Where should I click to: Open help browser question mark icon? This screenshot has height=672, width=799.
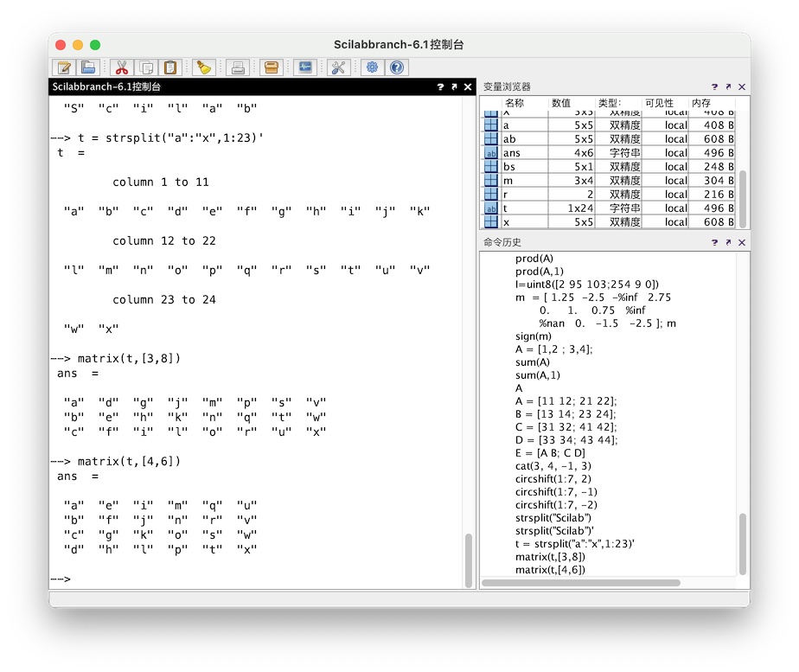point(396,67)
